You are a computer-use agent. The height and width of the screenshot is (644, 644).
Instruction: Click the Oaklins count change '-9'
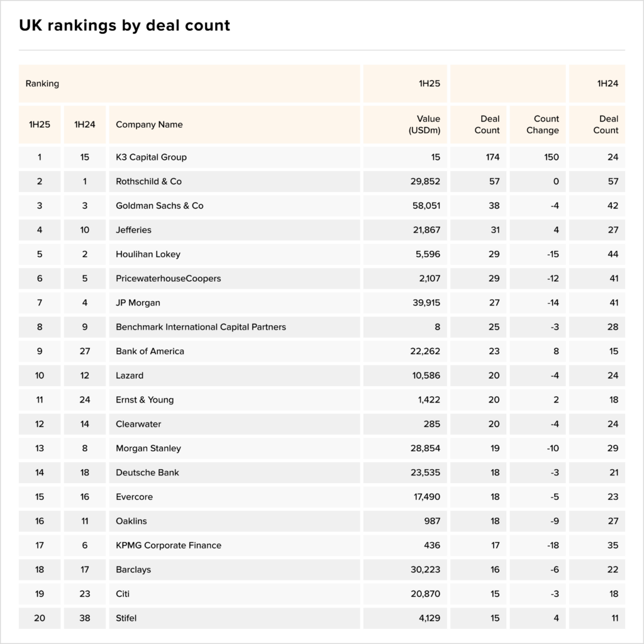click(x=555, y=521)
